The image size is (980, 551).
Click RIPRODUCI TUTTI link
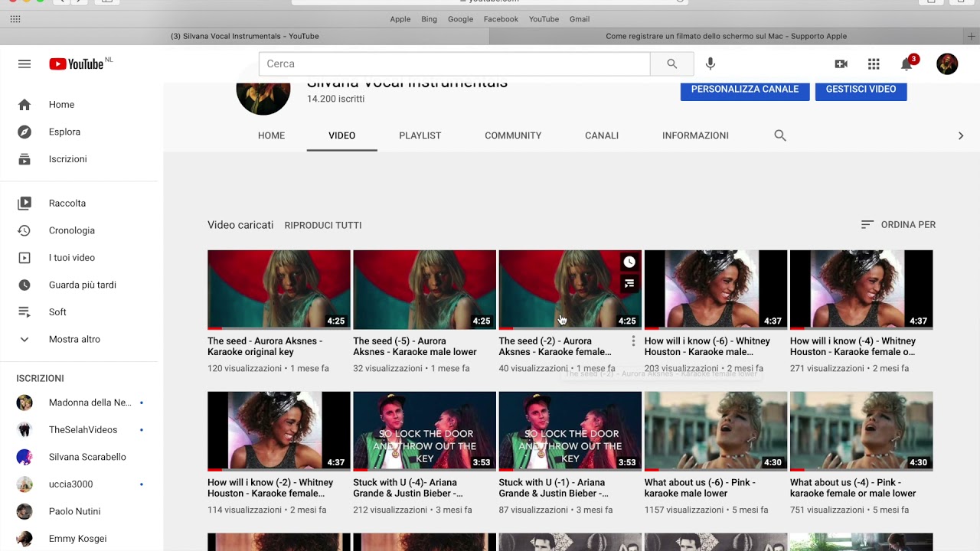323,226
